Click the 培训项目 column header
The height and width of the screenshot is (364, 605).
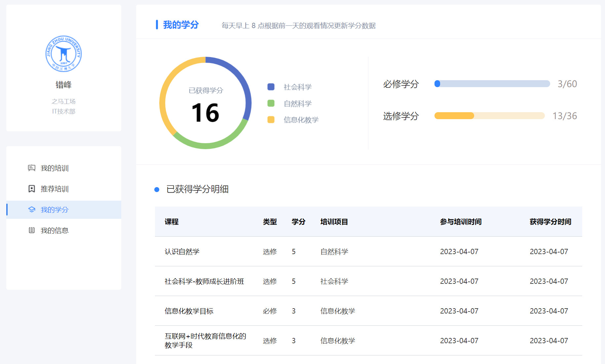[x=334, y=222]
